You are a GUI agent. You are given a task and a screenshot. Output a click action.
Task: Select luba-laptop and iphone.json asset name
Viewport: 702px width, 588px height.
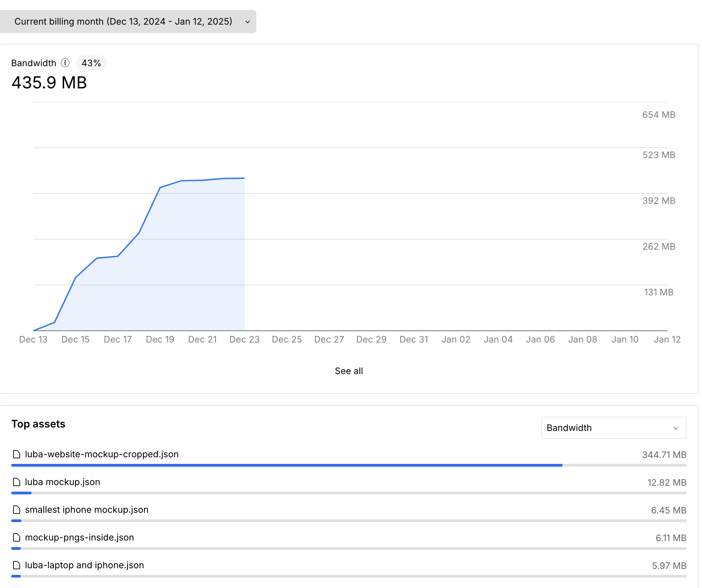click(x=84, y=565)
